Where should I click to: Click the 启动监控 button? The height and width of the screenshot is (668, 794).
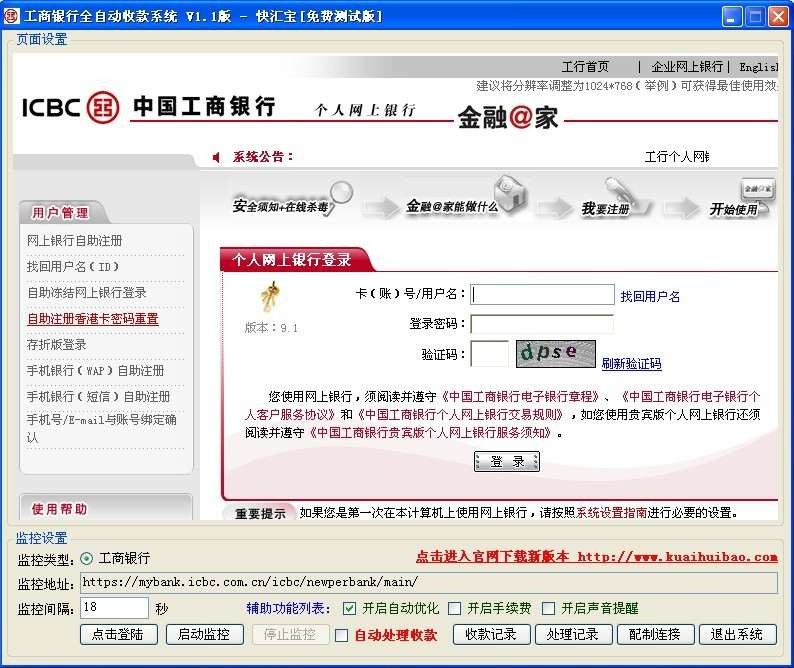tap(205, 635)
